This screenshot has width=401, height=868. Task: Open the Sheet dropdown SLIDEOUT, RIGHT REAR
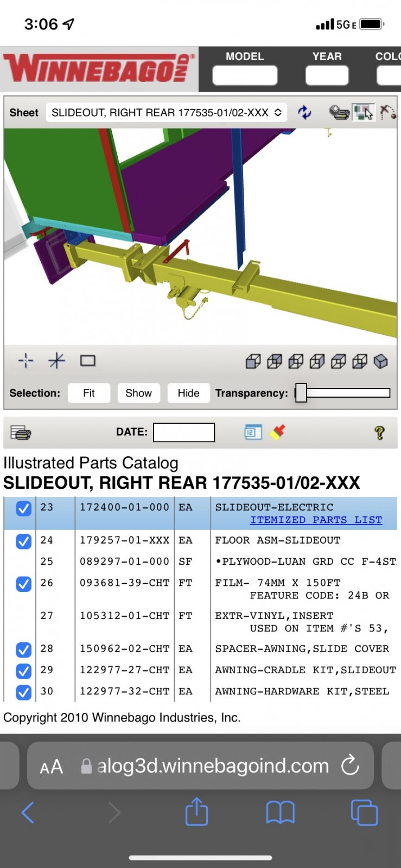click(x=166, y=112)
